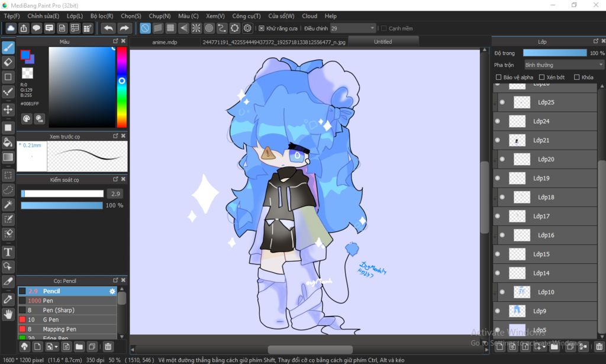Viewport: 606px width, 364px height.
Task: Click the cloud save icon in toolbar
Action: click(x=11, y=28)
